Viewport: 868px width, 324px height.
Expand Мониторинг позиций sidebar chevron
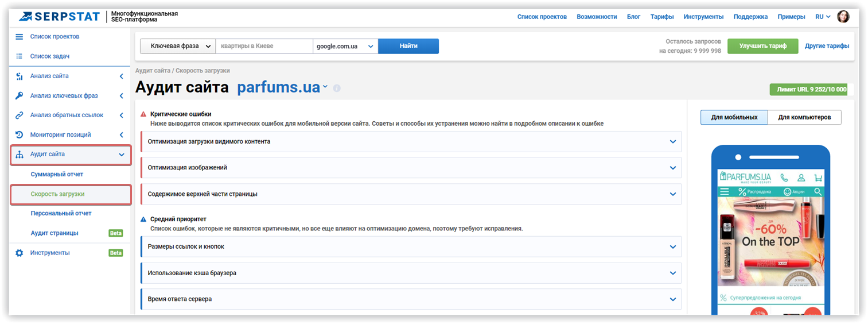121,134
